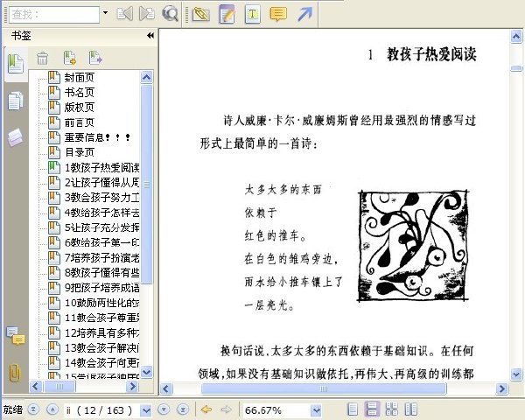The height and width of the screenshot is (420, 525).
Task: Open the attachments paperclip sidebar icon
Action: tap(15, 373)
